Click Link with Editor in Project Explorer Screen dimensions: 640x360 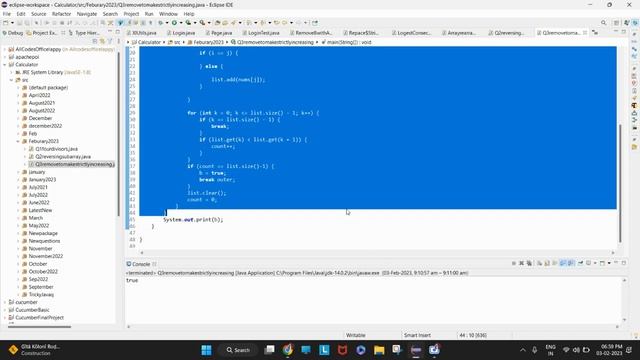[x=102, y=41]
